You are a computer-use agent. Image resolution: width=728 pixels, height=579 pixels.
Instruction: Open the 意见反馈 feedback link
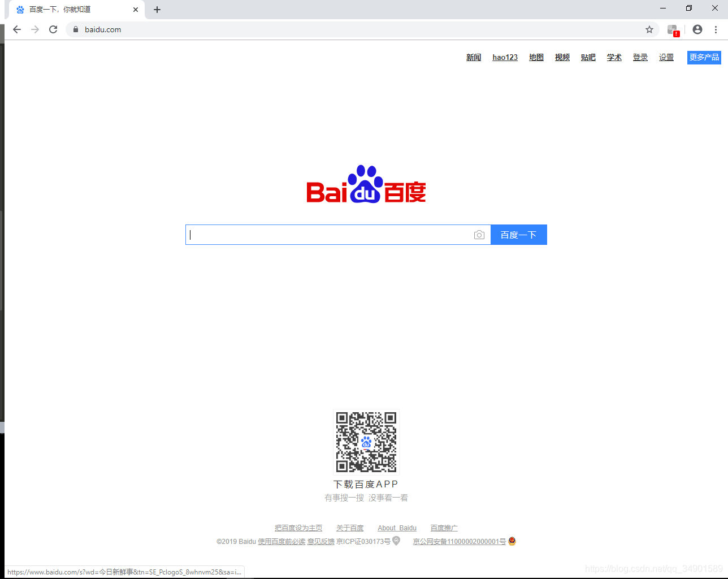(321, 542)
